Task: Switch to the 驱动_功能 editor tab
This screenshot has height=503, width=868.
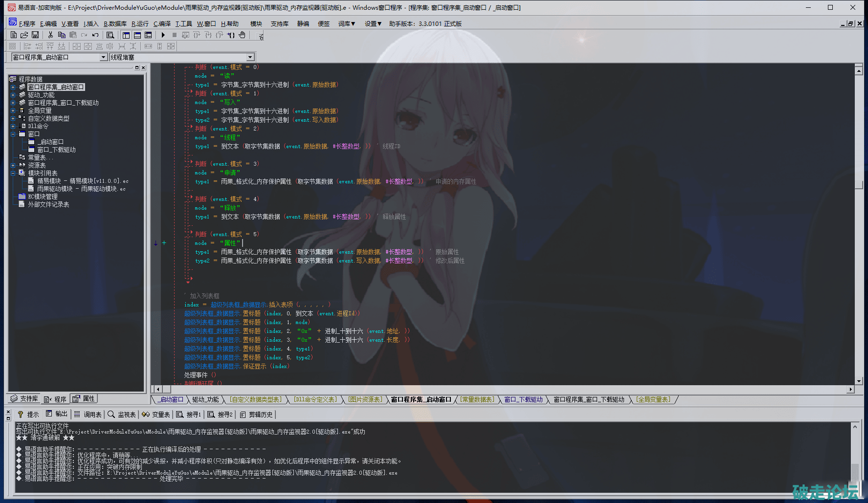Action: (x=205, y=400)
